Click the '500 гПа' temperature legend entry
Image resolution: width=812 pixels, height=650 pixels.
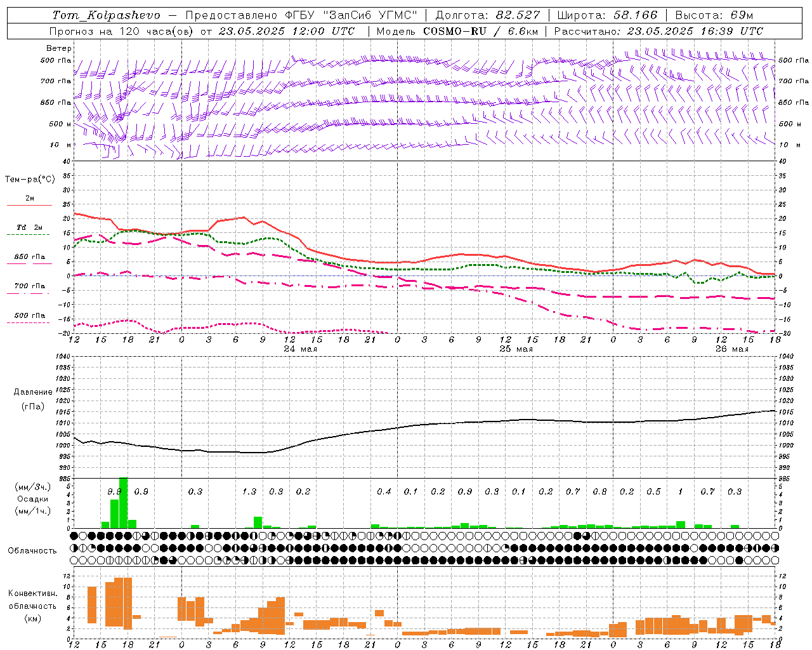pyautogui.click(x=30, y=315)
